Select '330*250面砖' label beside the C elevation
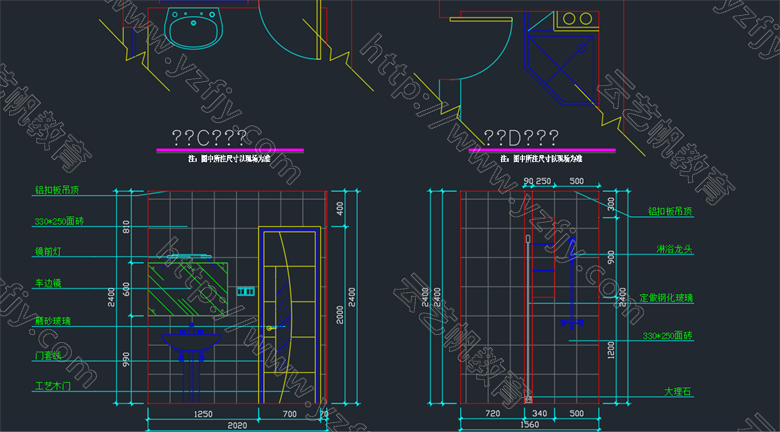The image size is (780, 432). [x=59, y=221]
